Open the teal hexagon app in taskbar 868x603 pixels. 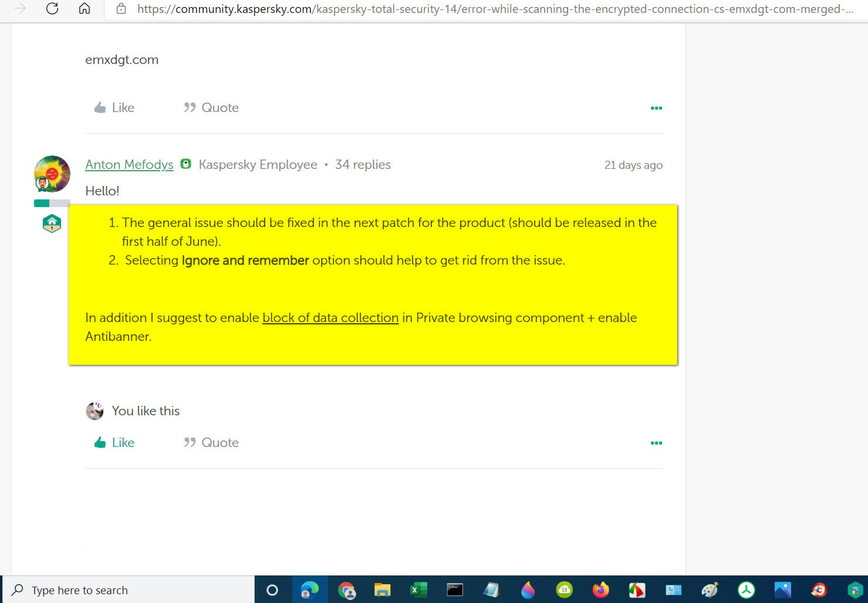[x=855, y=590]
